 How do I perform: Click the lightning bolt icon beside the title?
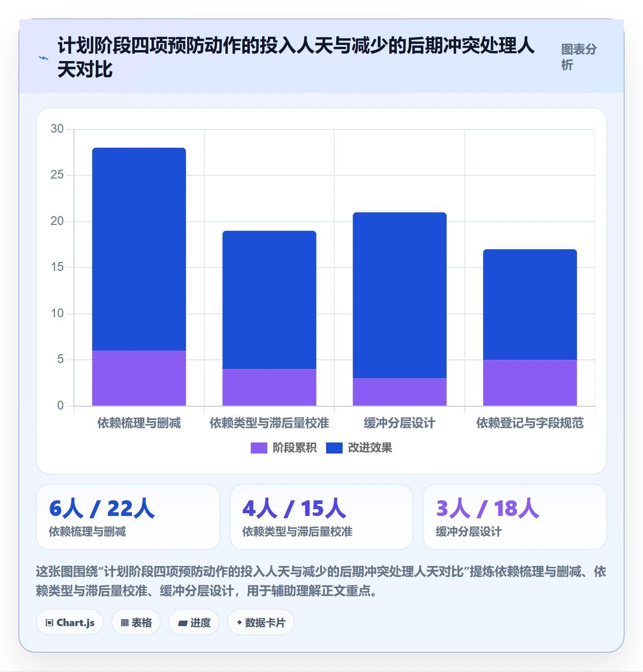44,58
